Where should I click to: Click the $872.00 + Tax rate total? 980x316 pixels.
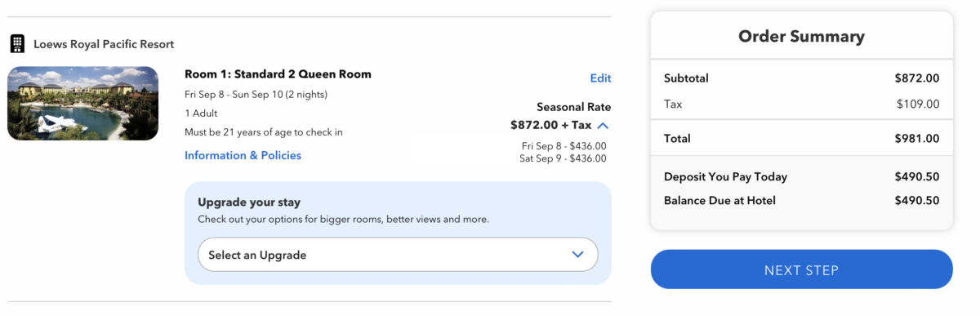pyautogui.click(x=550, y=125)
